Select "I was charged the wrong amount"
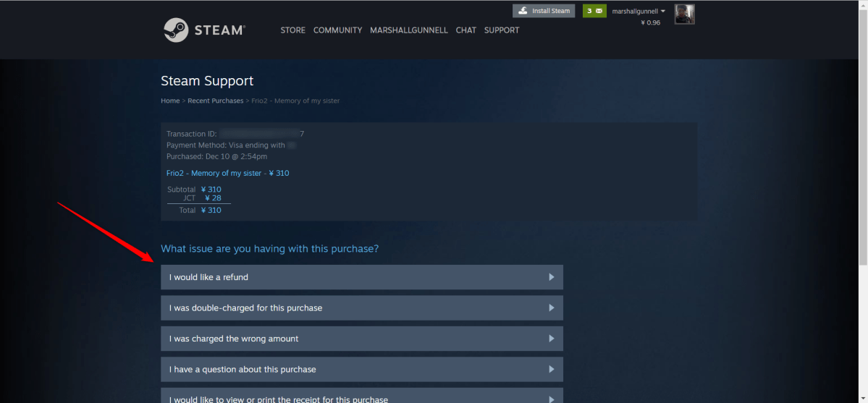This screenshot has width=868, height=403. 234,339
